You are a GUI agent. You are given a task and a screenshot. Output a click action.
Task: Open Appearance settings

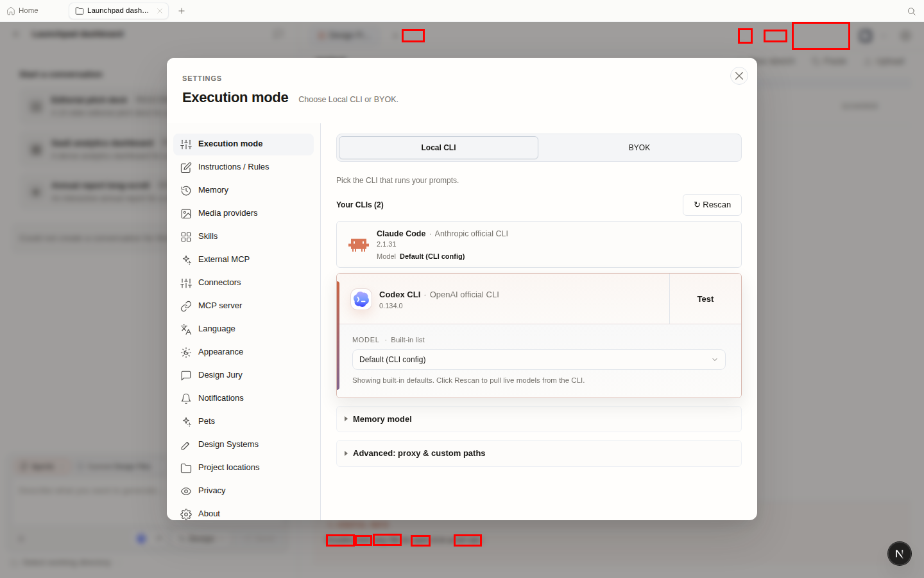(x=243, y=353)
